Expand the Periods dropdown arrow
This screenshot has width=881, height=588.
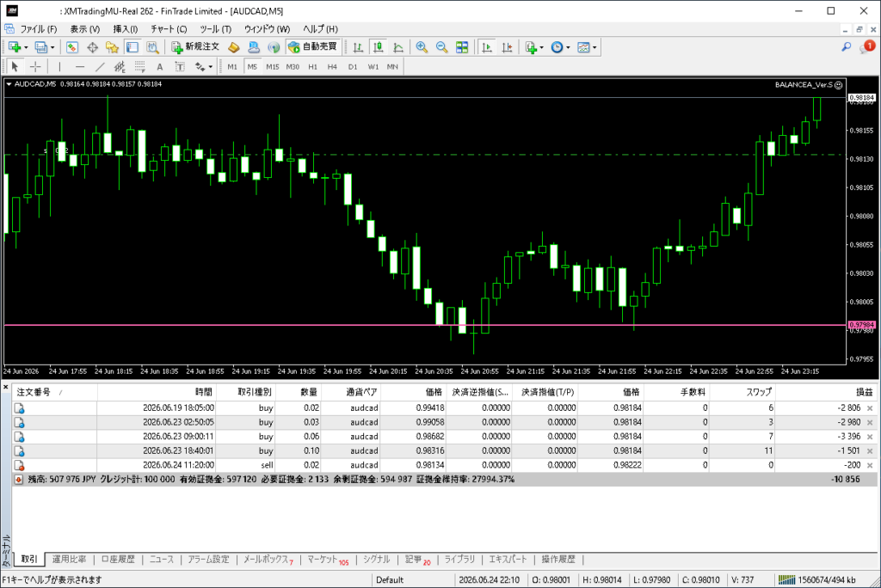pyautogui.click(x=568, y=48)
